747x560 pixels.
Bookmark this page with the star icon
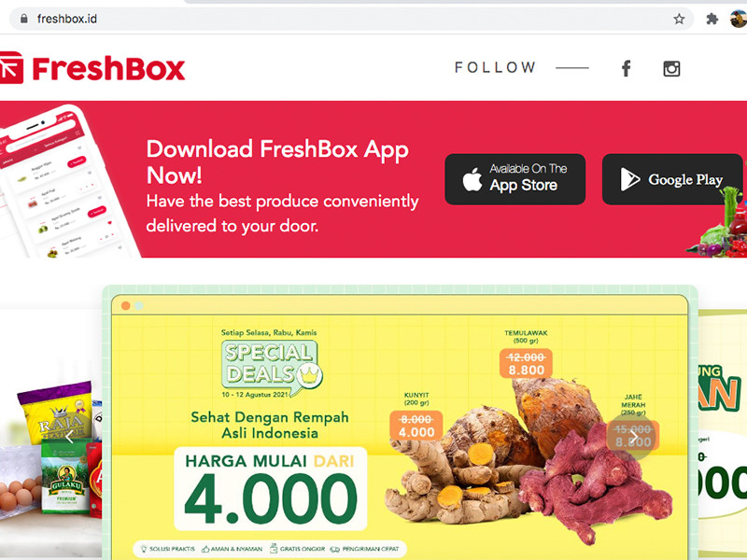[679, 19]
